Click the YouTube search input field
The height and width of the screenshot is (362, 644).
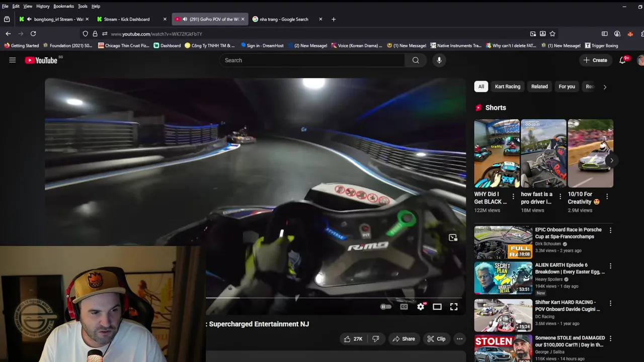pyautogui.click(x=312, y=60)
